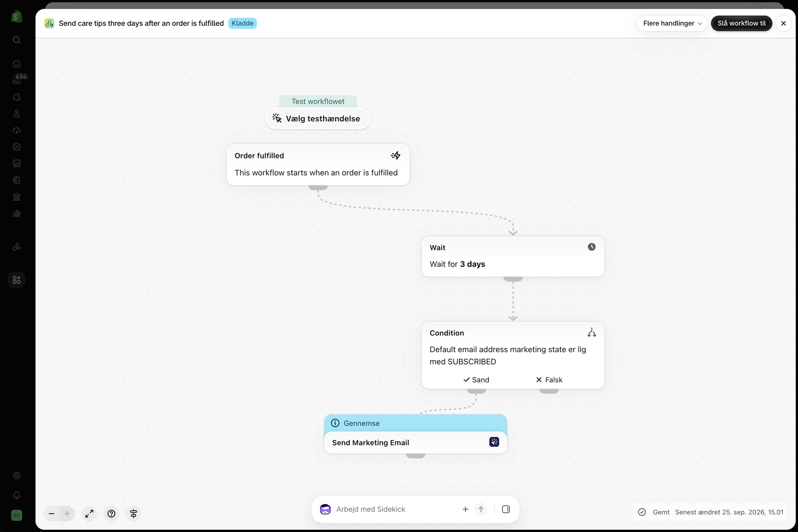Open the Flere handlinger dropdown
Screen dimensions: 798x532
(x=672, y=23)
